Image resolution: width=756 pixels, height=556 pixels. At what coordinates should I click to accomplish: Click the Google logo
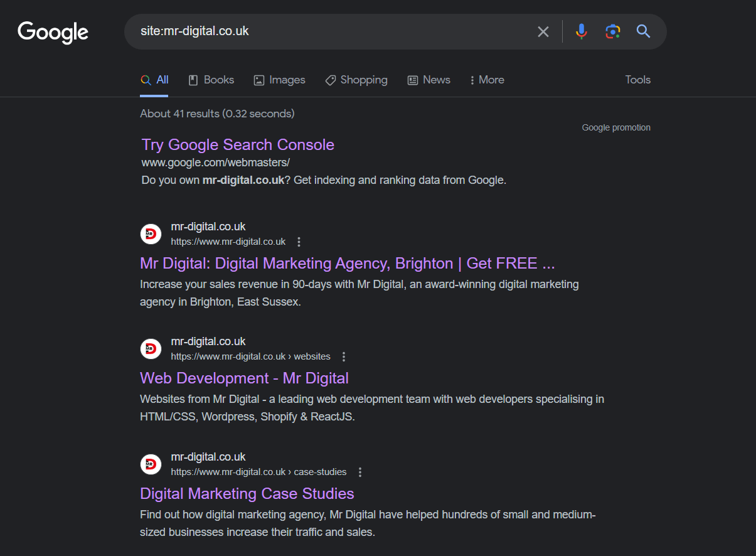[x=53, y=32]
